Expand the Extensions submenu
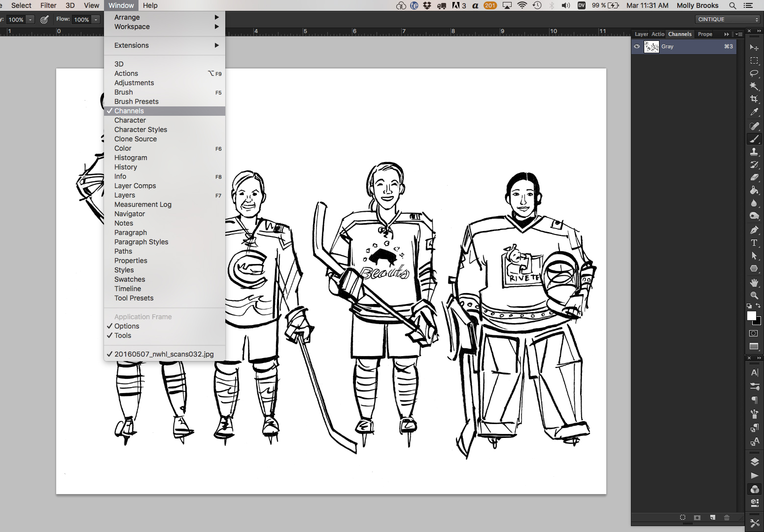764x532 pixels. coord(165,45)
